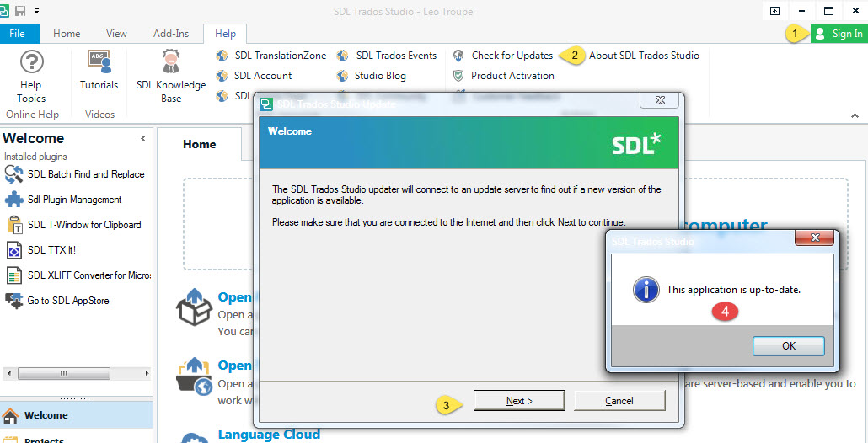
Task: Select the Help ribbon tab
Action: coord(225,34)
